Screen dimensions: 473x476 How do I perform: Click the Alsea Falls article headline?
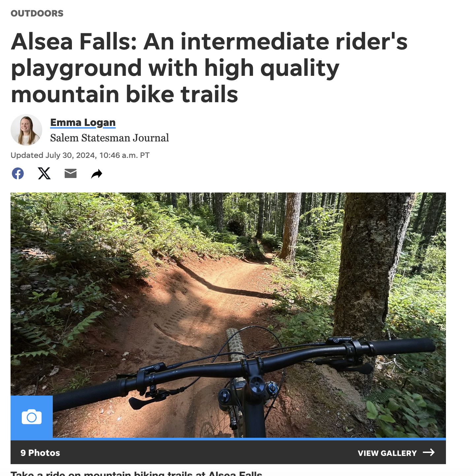coord(209,68)
